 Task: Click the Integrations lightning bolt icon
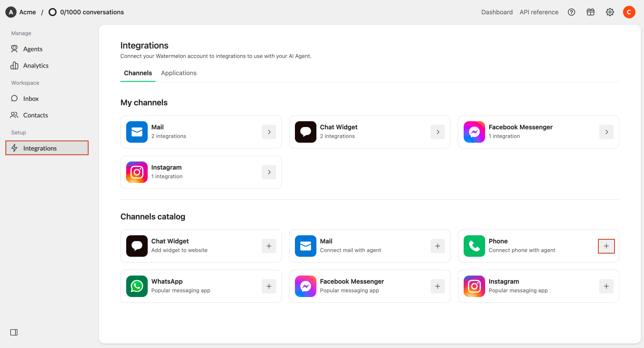coord(14,148)
